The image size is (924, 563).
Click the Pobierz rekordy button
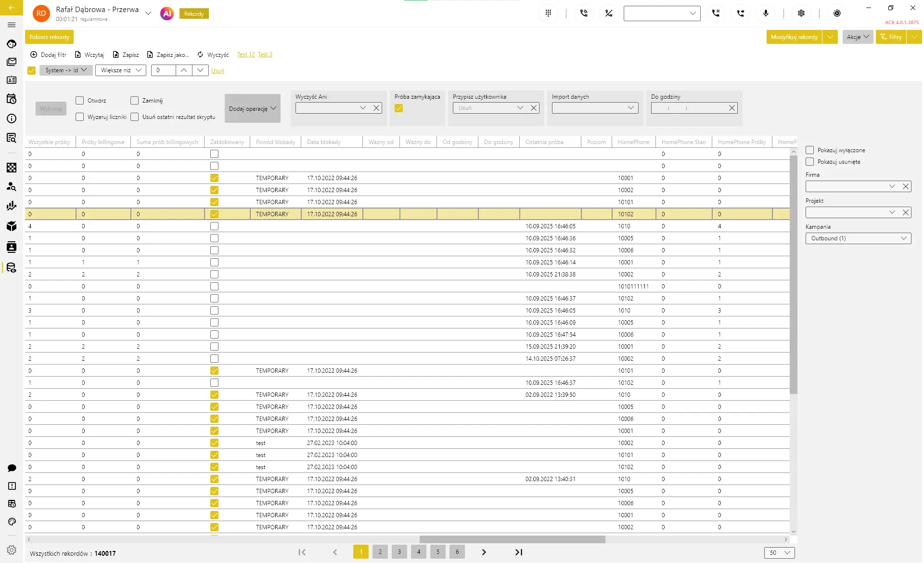click(x=49, y=37)
